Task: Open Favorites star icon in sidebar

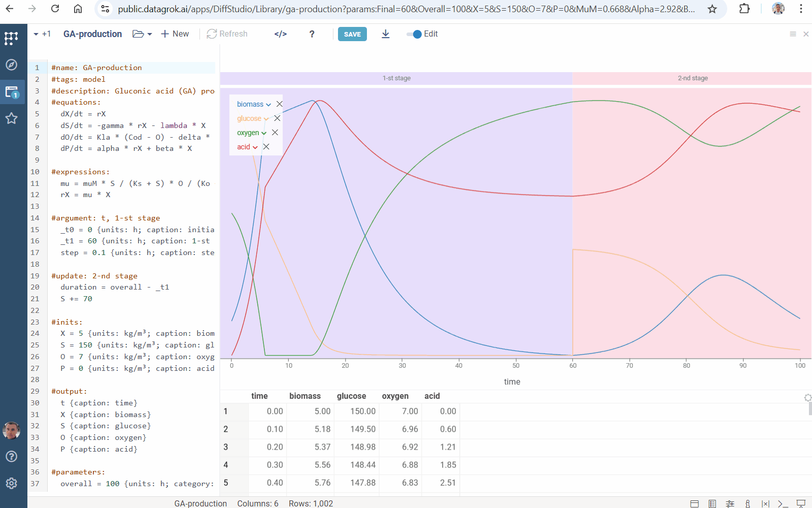Action: [11, 118]
